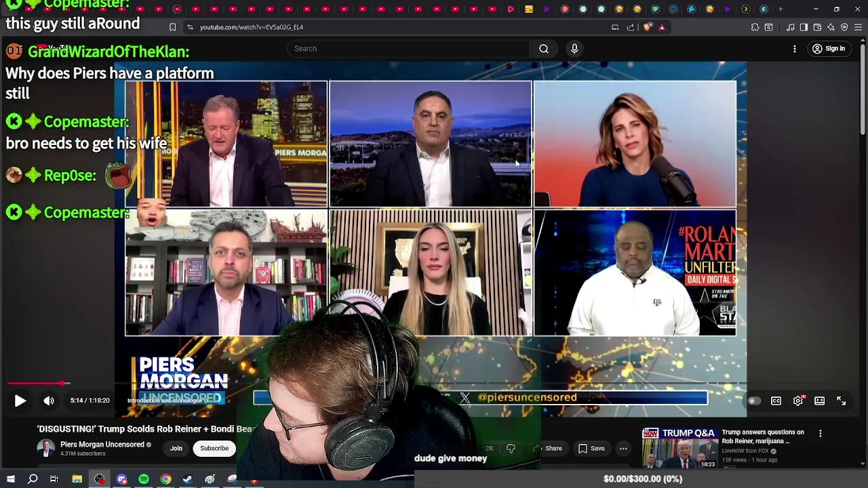Open Spotify from the taskbar
This screenshot has height=488, width=868.
tap(144, 479)
